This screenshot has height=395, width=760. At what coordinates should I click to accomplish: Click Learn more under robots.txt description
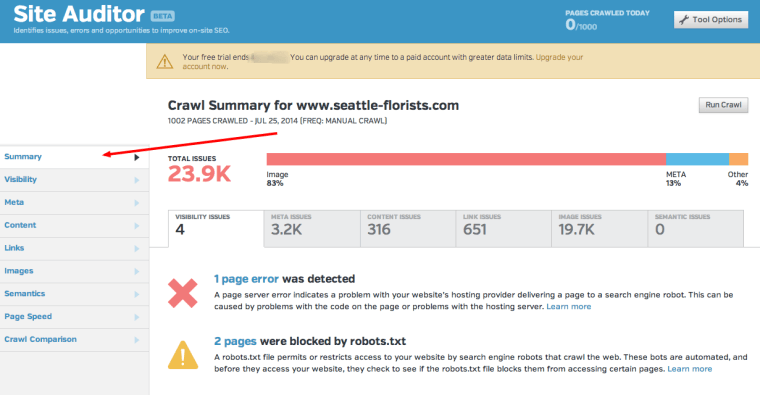690,369
